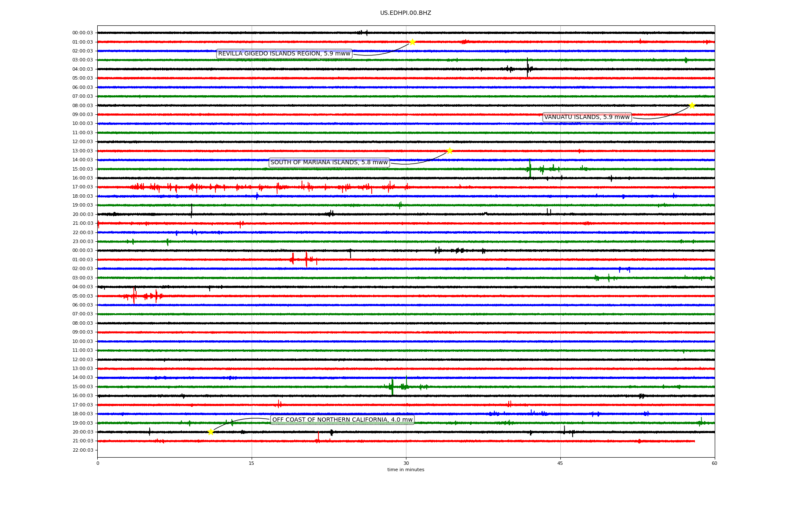
Task: Click the SOUTH OF MARIANA ISLANDS, 5.8 mww label
Action: [329, 163]
